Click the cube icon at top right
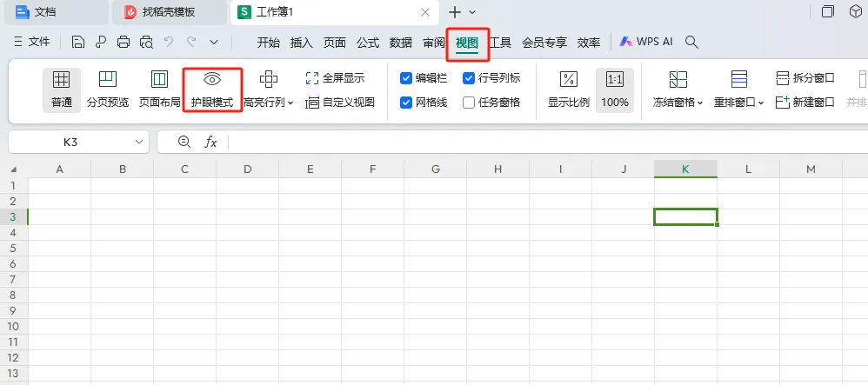 (855, 11)
